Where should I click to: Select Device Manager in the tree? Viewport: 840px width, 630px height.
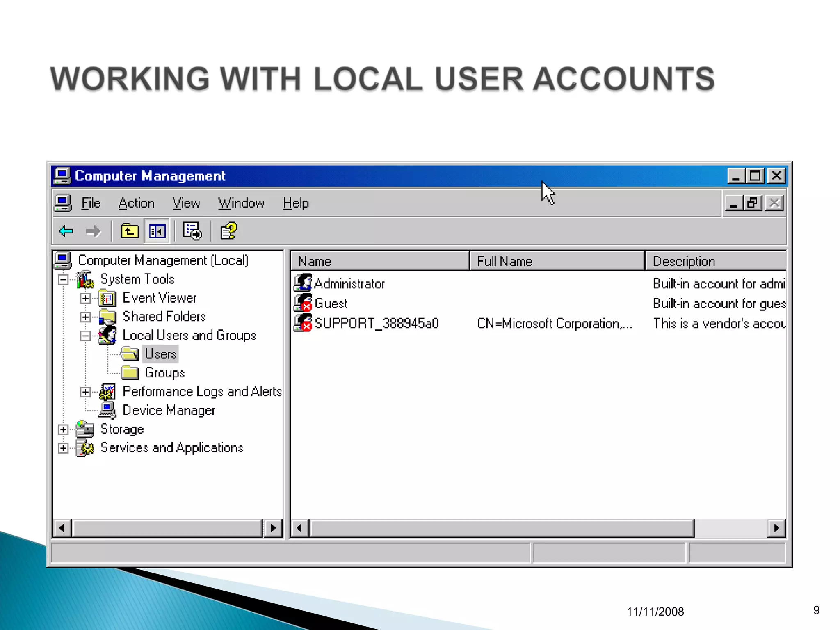point(169,410)
